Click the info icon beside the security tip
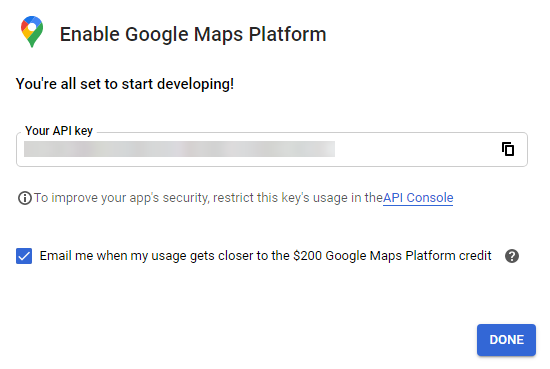This screenshot has width=550, height=369. point(25,198)
